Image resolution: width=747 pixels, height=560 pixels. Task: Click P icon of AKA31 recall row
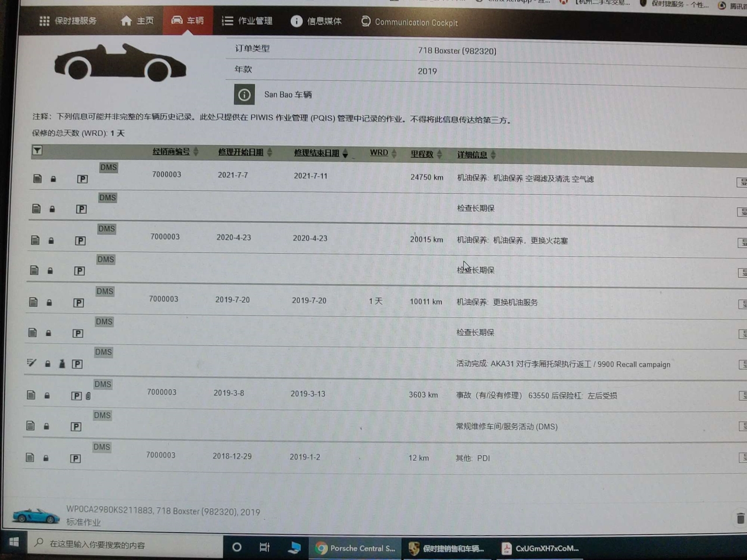coord(77,364)
